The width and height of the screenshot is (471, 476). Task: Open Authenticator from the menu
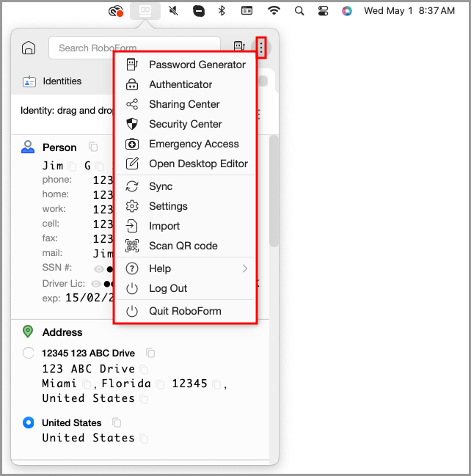pos(185,84)
